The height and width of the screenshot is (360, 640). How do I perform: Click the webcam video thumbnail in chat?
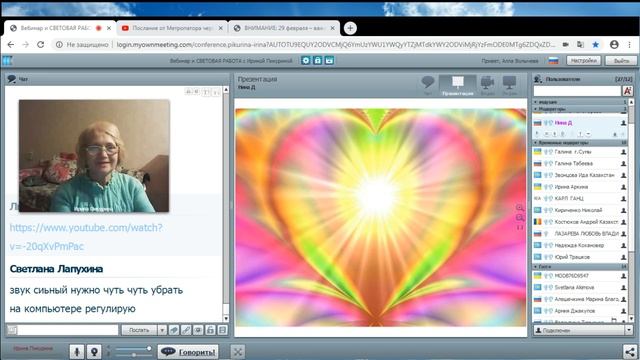click(x=94, y=156)
